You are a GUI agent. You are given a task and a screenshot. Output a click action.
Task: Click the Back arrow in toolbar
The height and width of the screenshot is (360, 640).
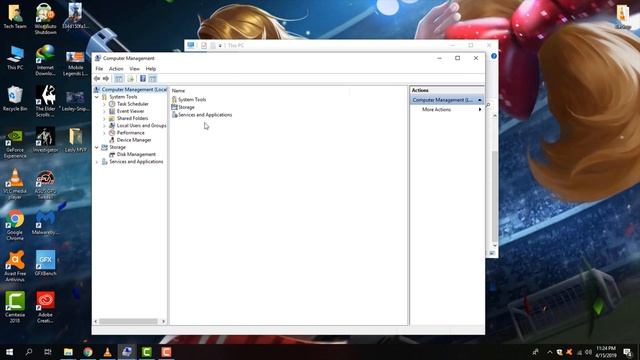[97, 78]
